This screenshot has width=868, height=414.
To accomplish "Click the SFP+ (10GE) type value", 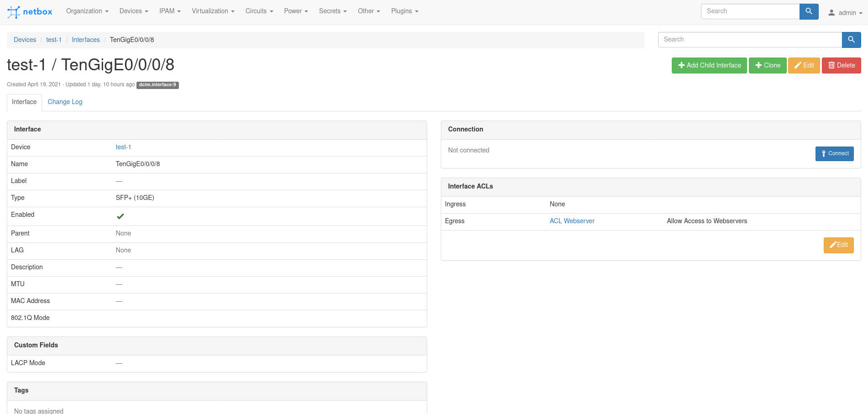I will point(135,198).
